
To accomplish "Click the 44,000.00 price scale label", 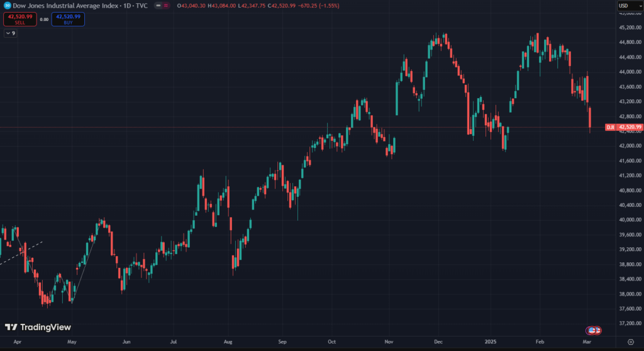I will click(630, 72).
